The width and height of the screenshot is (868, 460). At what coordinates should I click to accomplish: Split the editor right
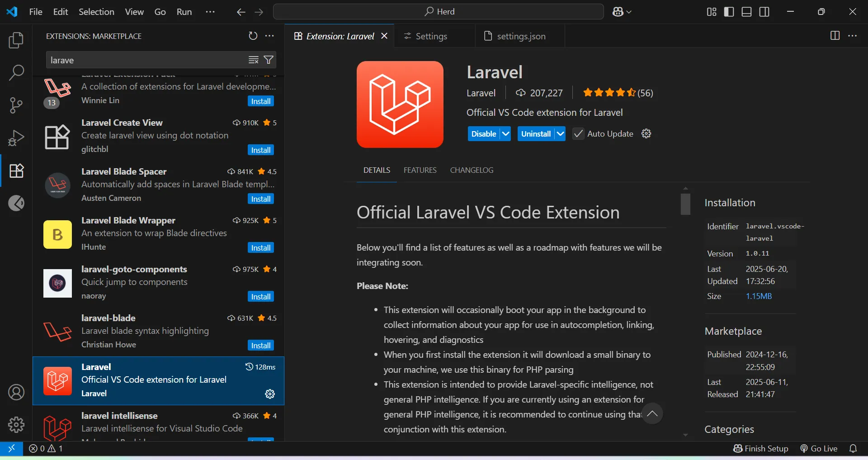[835, 36]
